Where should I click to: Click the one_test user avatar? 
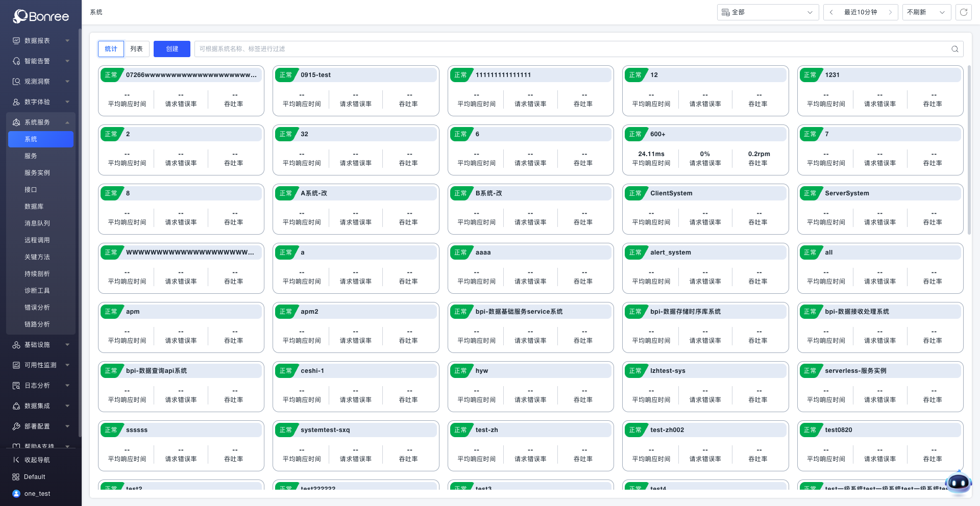pyautogui.click(x=16, y=494)
